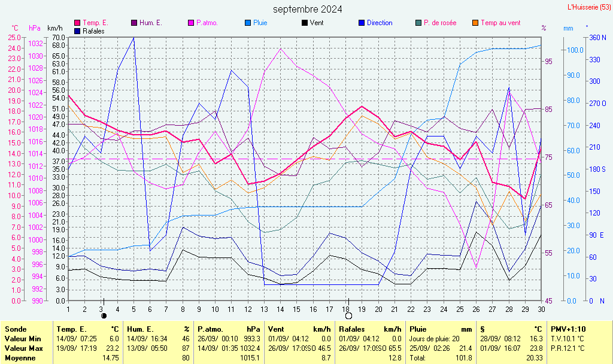
Task: Click the teal P. de rosée legend swatch
Action: [x=418, y=23]
